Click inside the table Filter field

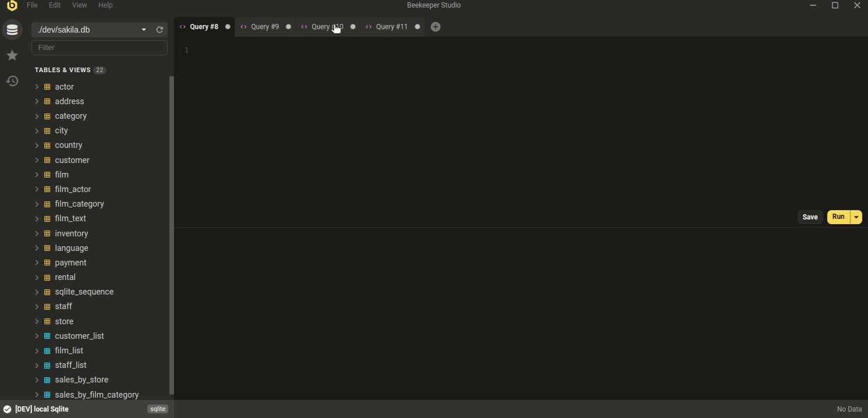[x=99, y=48]
